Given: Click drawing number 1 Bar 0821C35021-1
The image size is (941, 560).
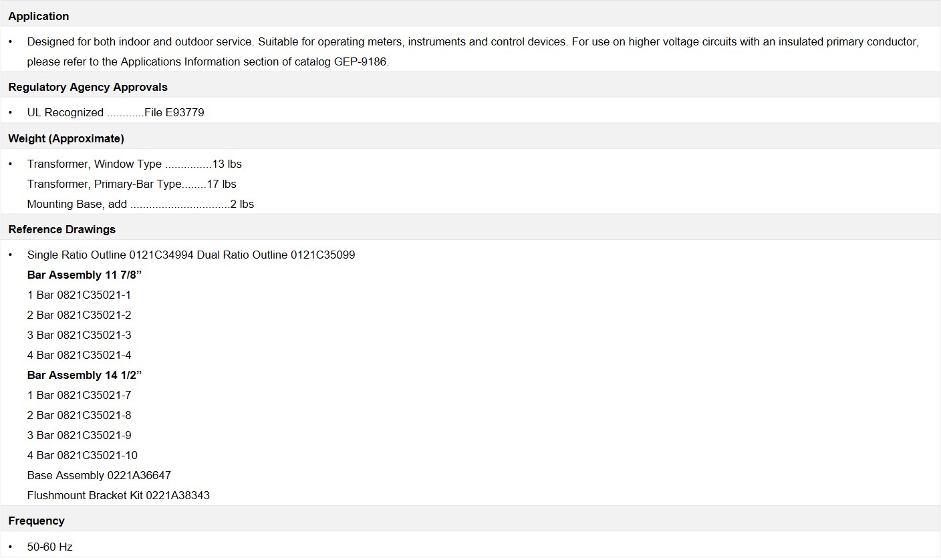Looking at the screenshot, I should click(79, 295).
